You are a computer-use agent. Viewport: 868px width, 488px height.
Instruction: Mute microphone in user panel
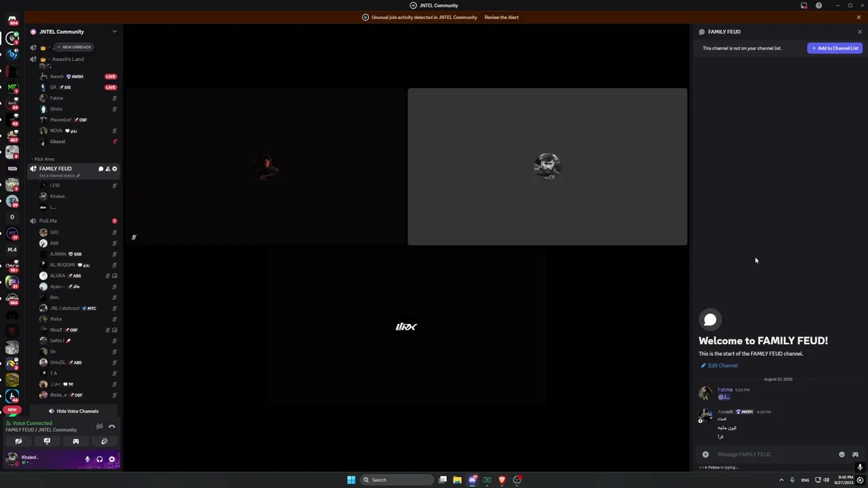point(87,460)
